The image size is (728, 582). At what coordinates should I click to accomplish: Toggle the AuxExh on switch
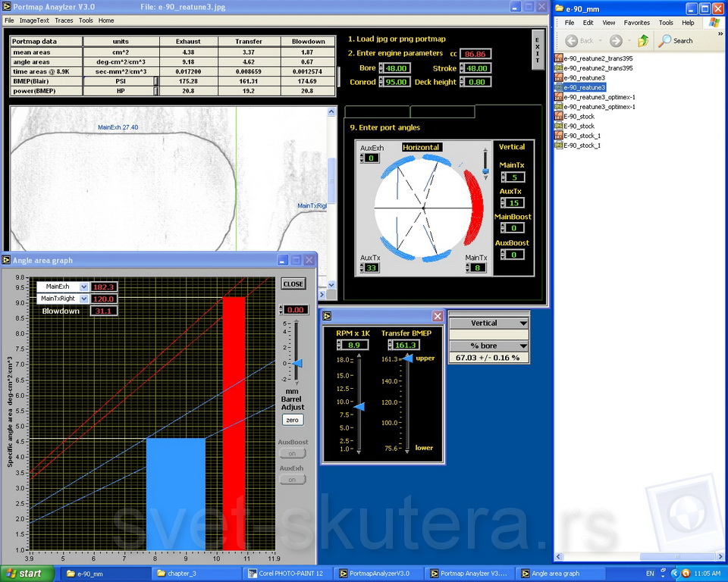coord(292,480)
